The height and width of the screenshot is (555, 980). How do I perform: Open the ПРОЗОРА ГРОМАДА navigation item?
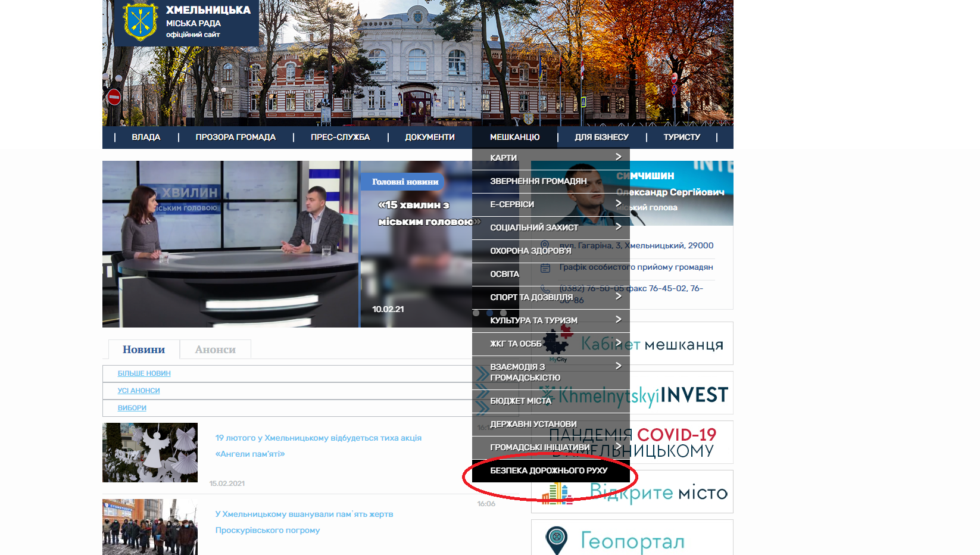235,137
